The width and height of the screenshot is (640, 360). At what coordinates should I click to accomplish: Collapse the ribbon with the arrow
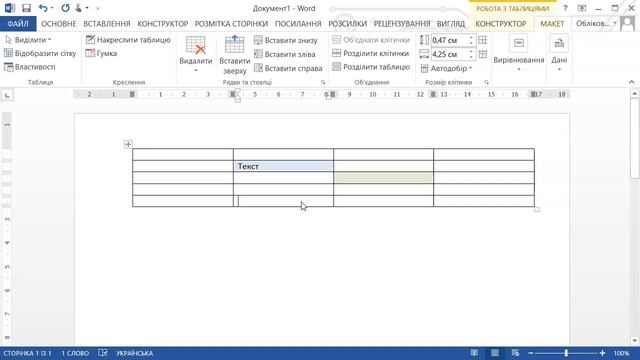631,82
